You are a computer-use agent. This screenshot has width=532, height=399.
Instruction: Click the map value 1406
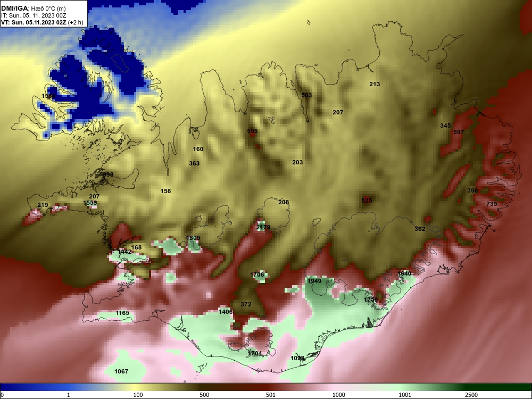coord(226,312)
